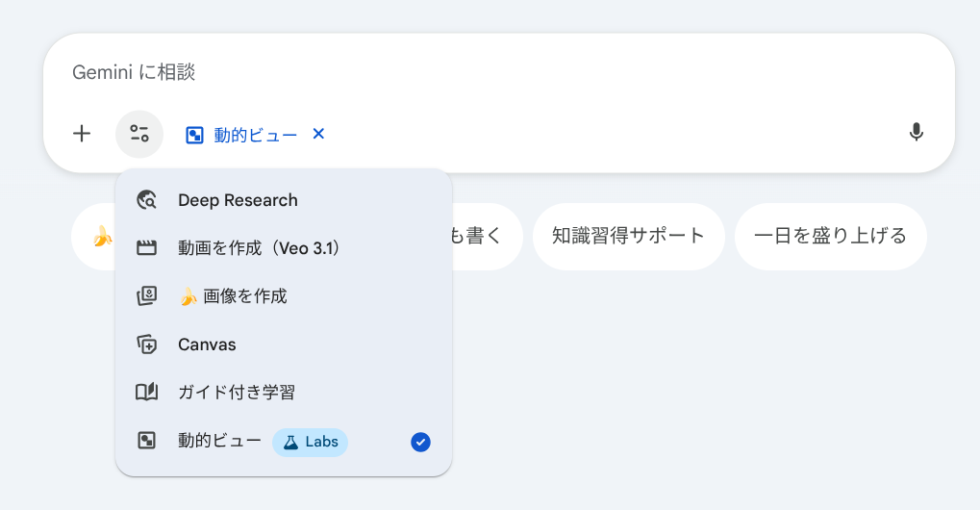This screenshot has width=980, height=510.
Task: Focus the Gemini に相談 text input
Action: 481,72
